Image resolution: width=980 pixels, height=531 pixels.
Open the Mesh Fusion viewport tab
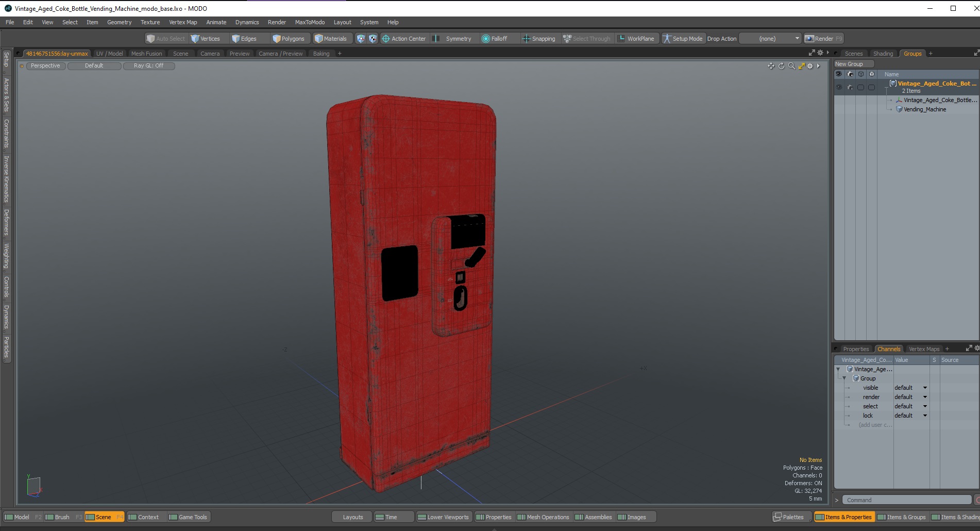point(146,54)
